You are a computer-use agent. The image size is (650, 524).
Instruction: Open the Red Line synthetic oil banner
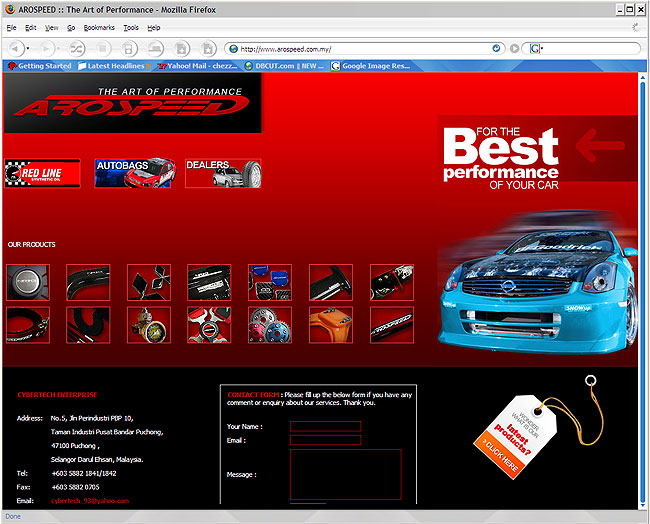click(x=42, y=174)
